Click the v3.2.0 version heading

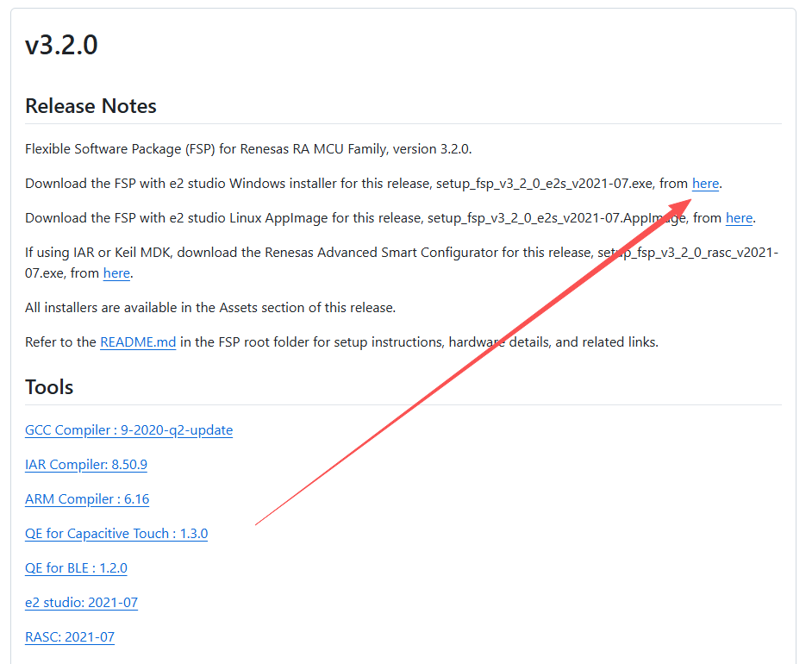[x=61, y=45]
